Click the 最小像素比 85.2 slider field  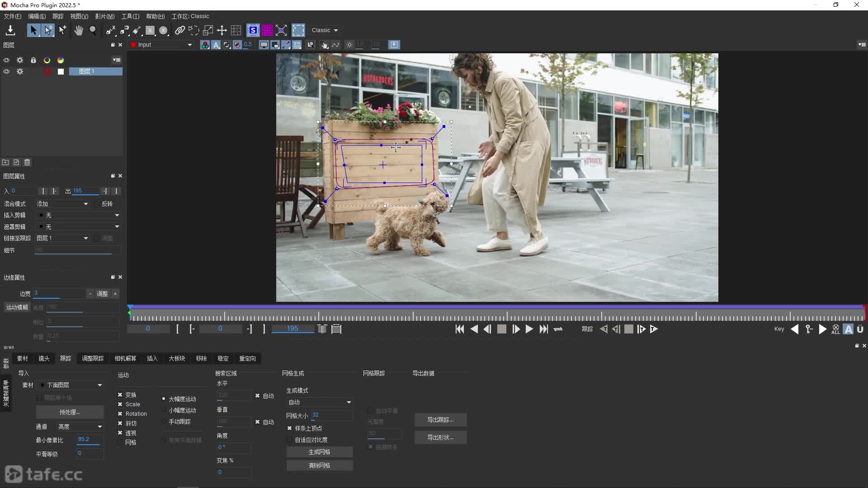(x=90, y=440)
